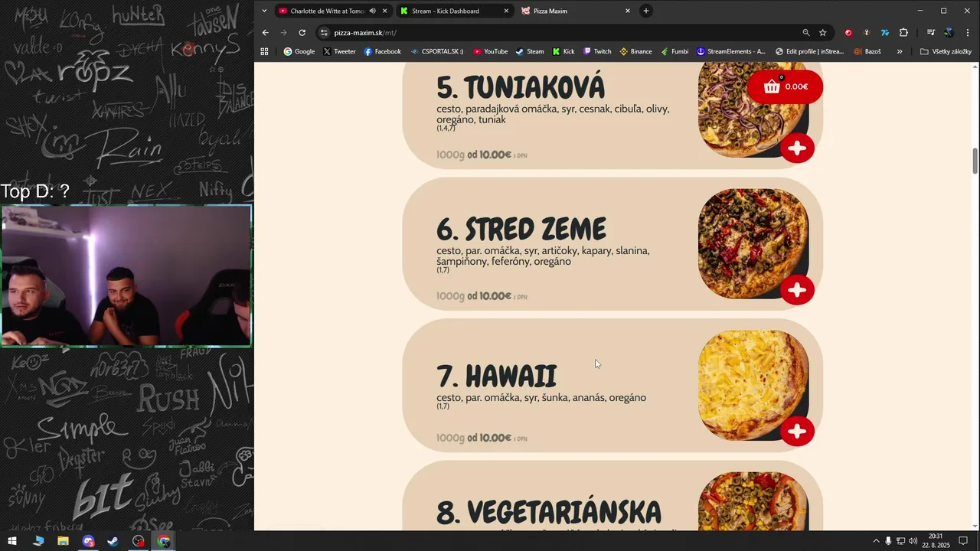Open the volume control in system tray
Viewport: 980px width, 551px height.
pyautogui.click(x=913, y=541)
